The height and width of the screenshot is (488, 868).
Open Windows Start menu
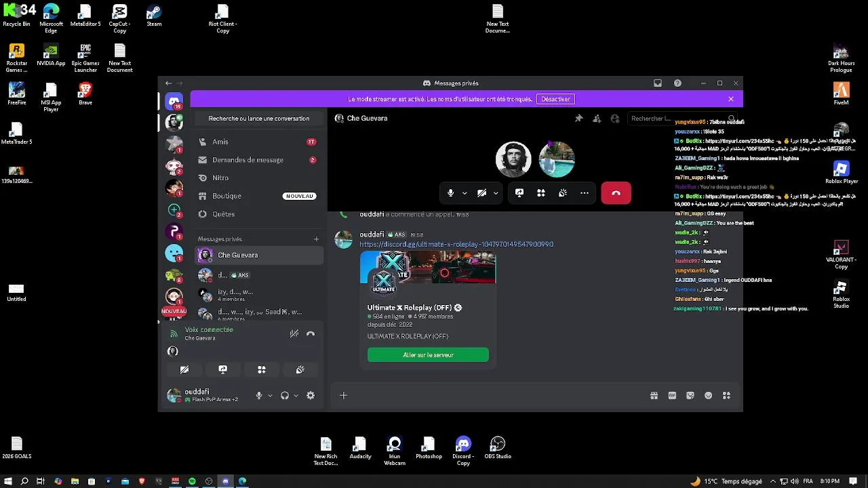coord(7,481)
